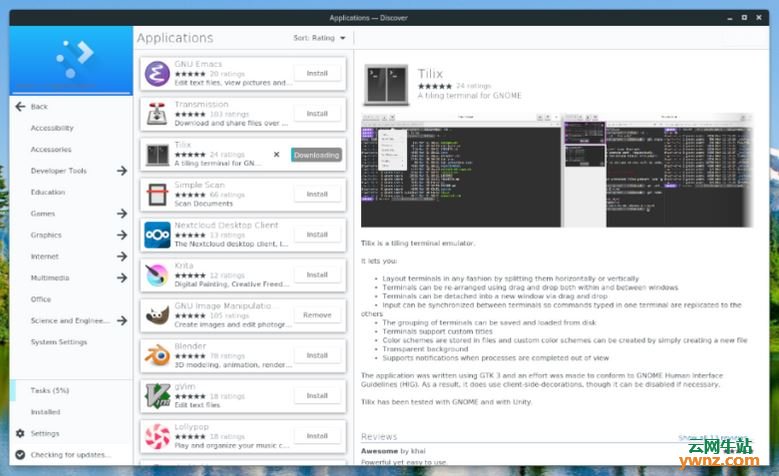Screen dimensions: 779x476
Task: Click the Downloading button for Tilix
Action: [x=316, y=155]
